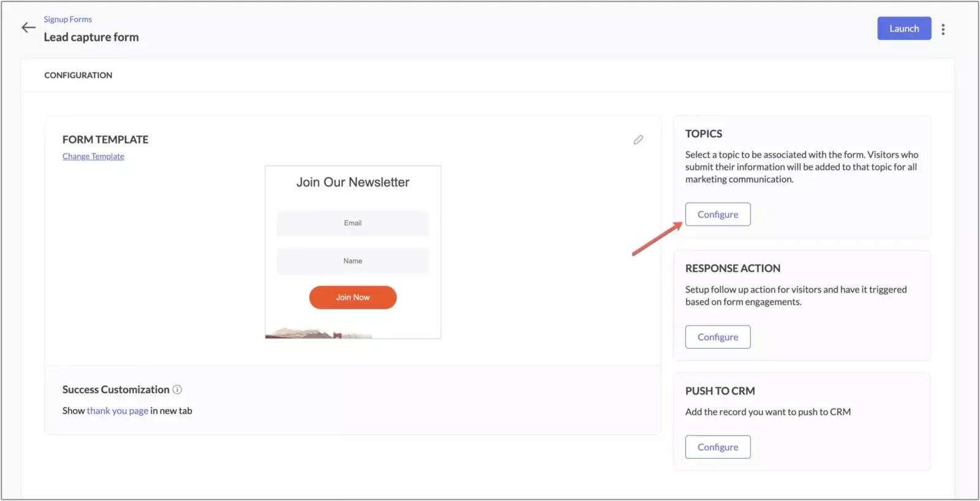Click the Lead capture form title
The image size is (980, 501).
(91, 37)
